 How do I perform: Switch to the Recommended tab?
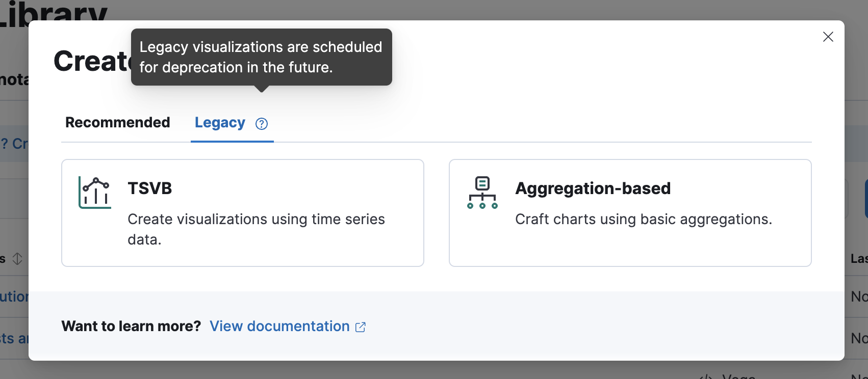[118, 123]
